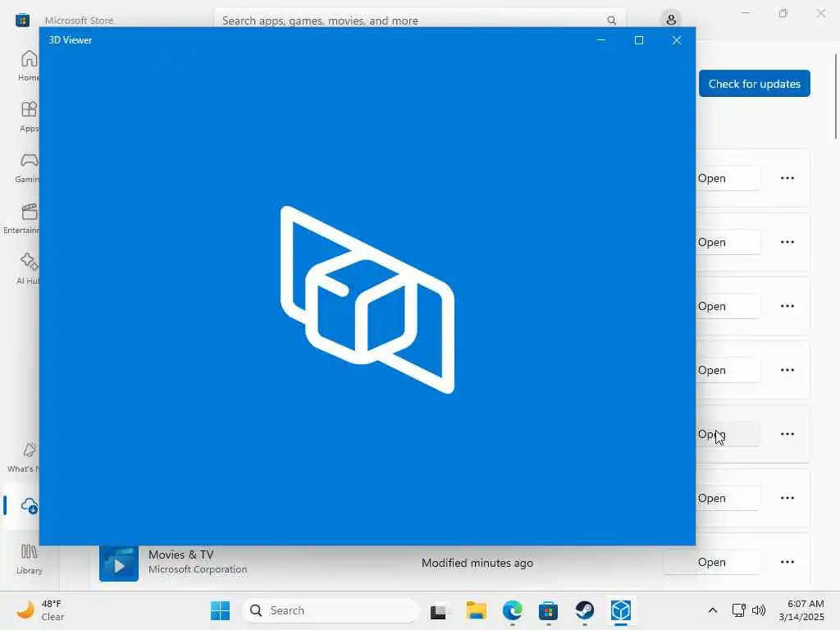Image resolution: width=840 pixels, height=630 pixels.
Task: Open Entertainment section in Microsoft Store sidebar
Action: (x=22, y=218)
